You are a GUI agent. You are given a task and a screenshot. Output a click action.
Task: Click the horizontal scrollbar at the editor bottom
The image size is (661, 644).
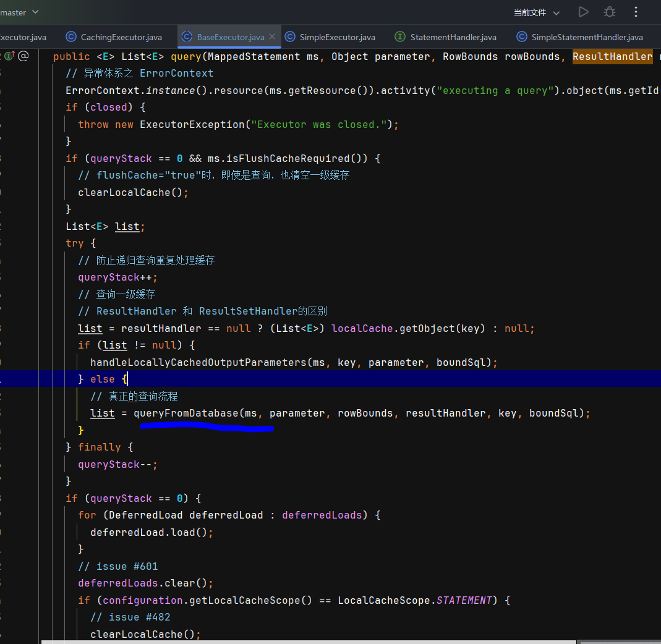pyautogui.click(x=309, y=642)
